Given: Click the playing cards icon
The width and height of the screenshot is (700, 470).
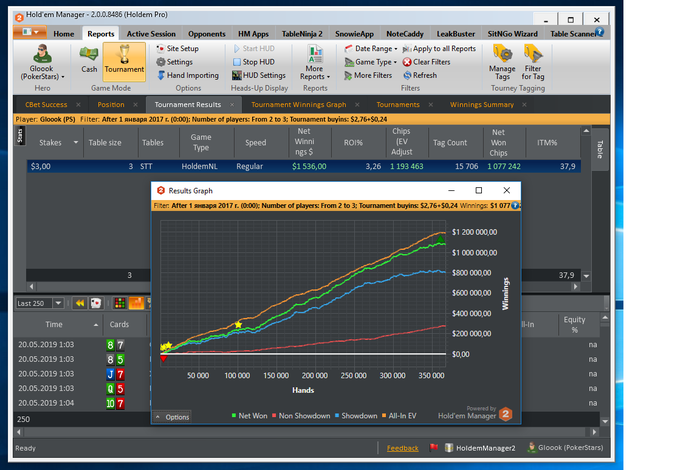Looking at the screenshot, I should pos(96,304).
